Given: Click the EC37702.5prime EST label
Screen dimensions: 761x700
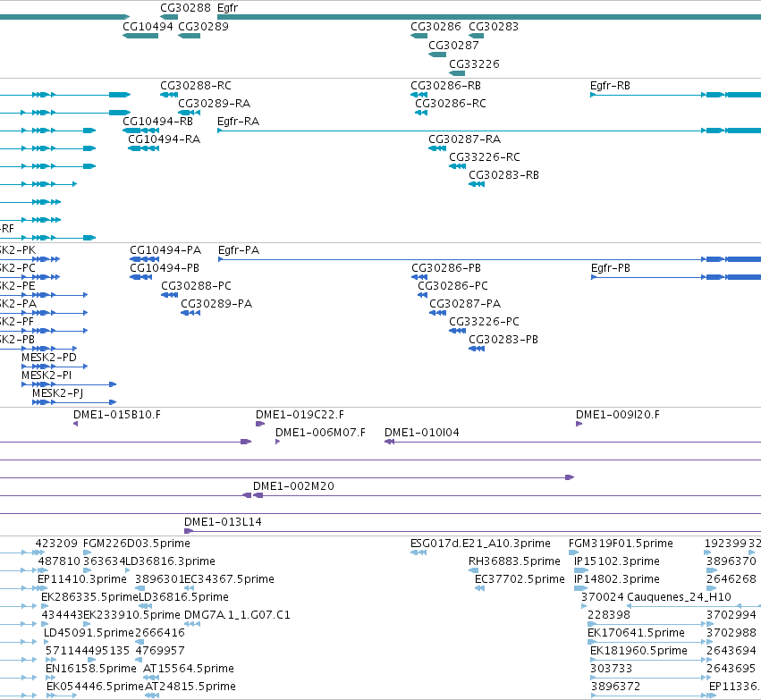Looking at the screenshot, I should pyautogui.click(x=520, y=579).
